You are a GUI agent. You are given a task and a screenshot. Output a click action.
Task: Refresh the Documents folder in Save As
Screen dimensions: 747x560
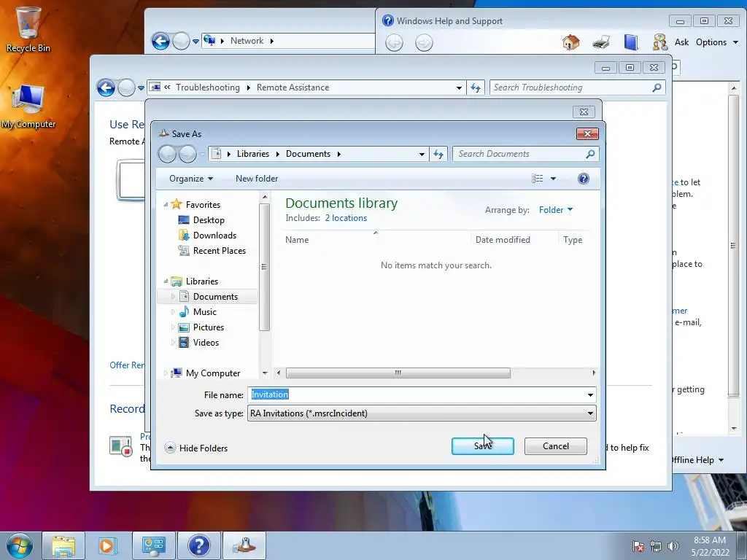coord(438,155)
